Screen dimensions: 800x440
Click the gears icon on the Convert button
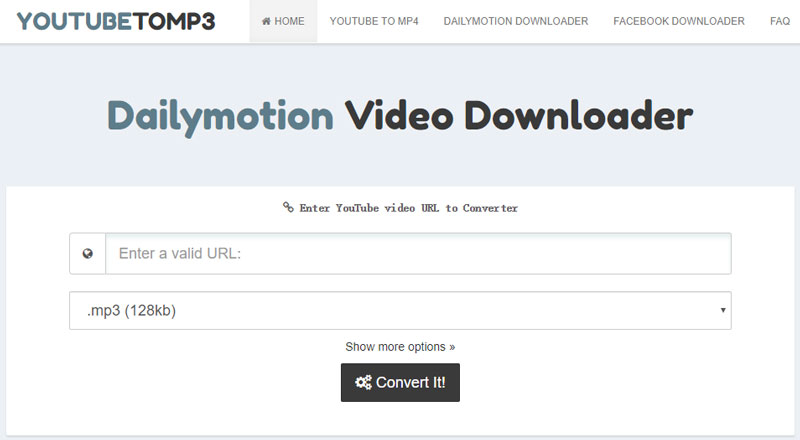[363, 382]
